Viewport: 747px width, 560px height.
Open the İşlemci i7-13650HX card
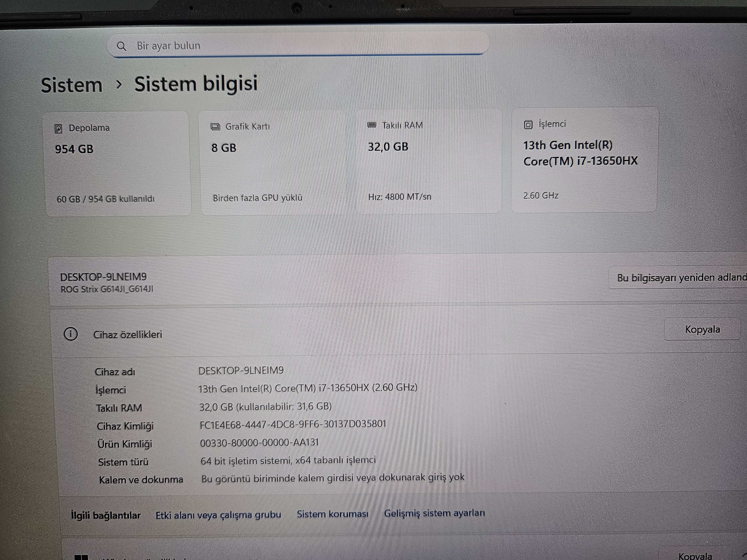pyautogui.click(x=584, y=160)
